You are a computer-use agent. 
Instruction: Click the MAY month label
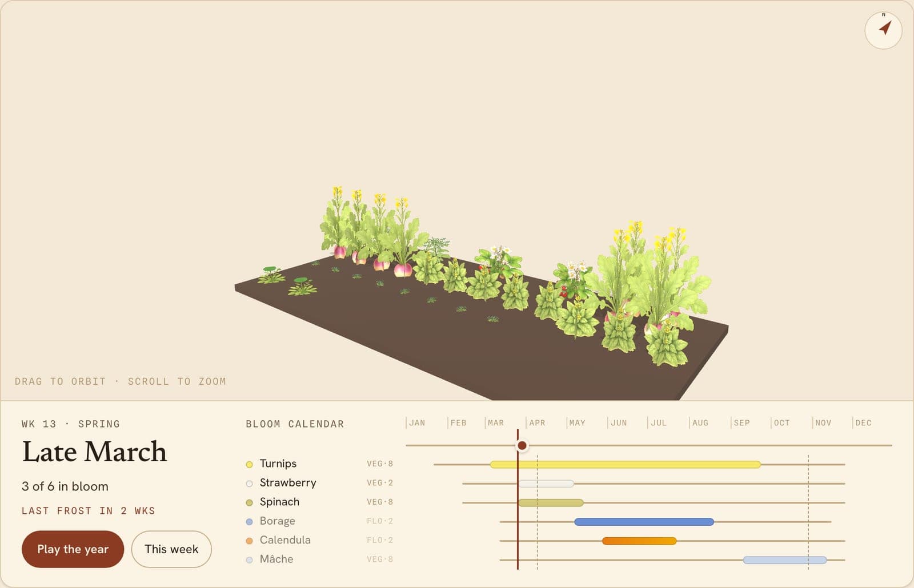(x=578, y=423)
